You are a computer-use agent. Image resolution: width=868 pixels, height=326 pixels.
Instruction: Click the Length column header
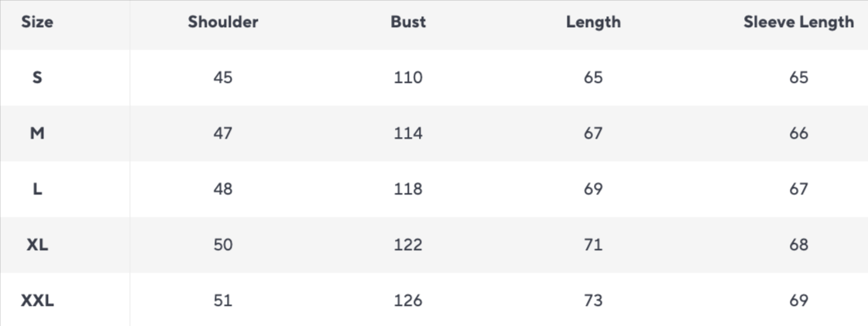click(593, 22)
